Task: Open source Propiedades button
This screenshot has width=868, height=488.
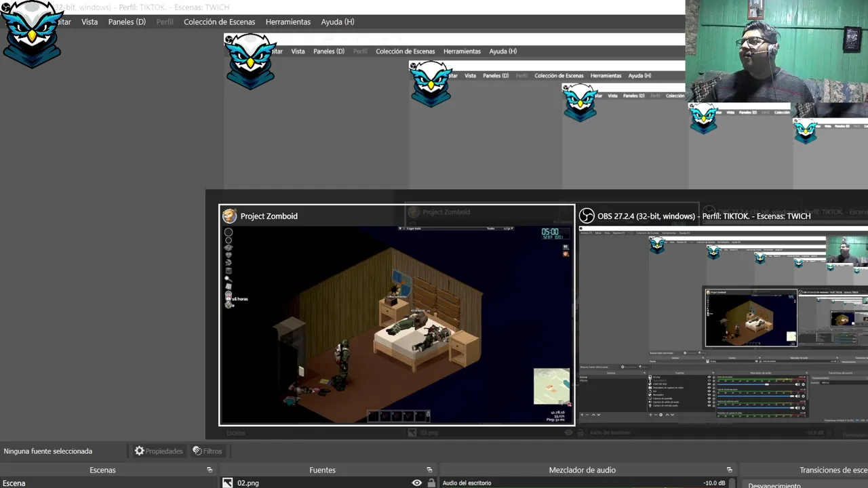Action: (x=159, y=451)
